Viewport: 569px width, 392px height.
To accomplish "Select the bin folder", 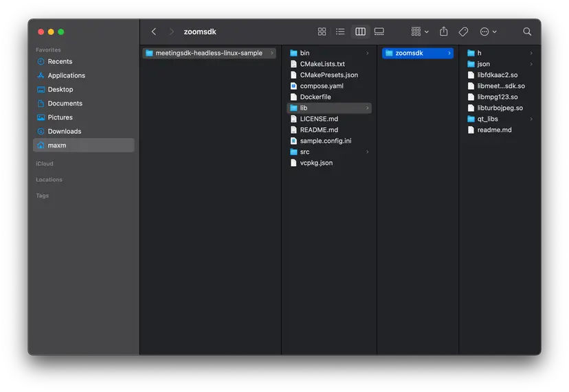I will (x=304, y=53).
